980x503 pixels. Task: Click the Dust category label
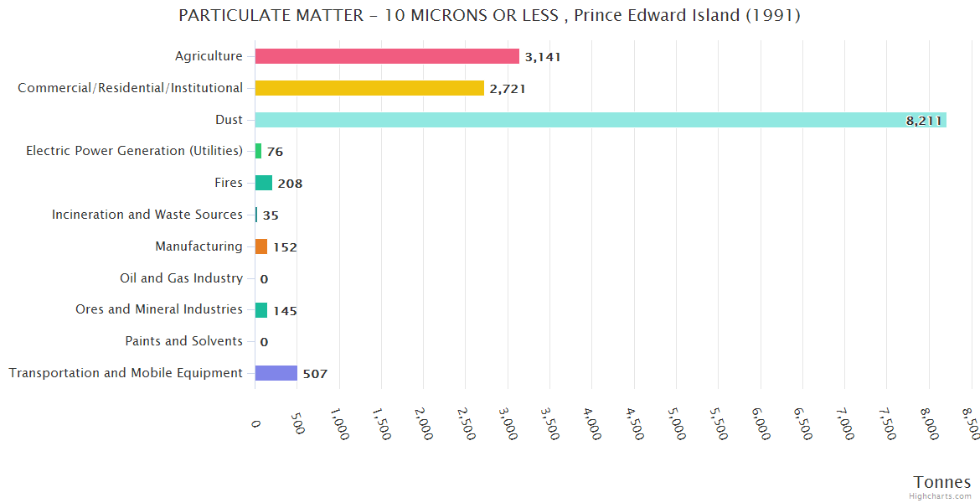click(x=229, y=120)
